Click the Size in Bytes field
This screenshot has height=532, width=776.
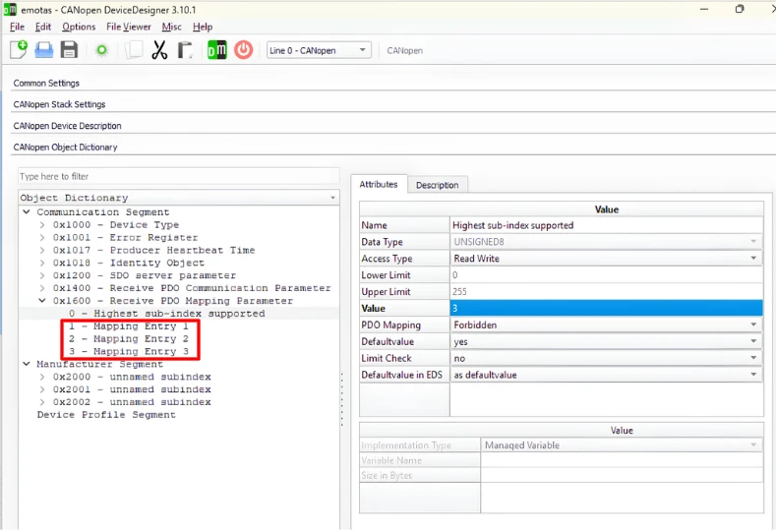click(623, 475)
